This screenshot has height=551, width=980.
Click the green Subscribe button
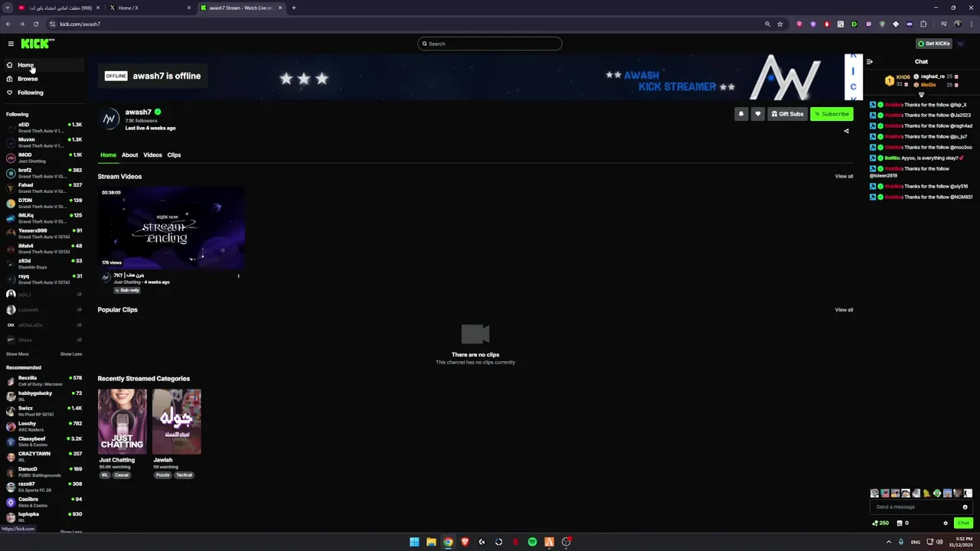click(x=831, y=114)
